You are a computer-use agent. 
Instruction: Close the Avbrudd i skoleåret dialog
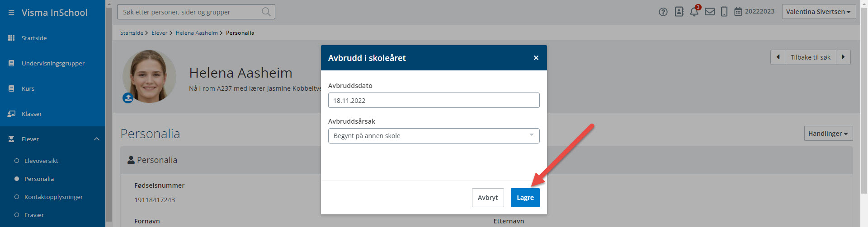click(x=536, y=58)
